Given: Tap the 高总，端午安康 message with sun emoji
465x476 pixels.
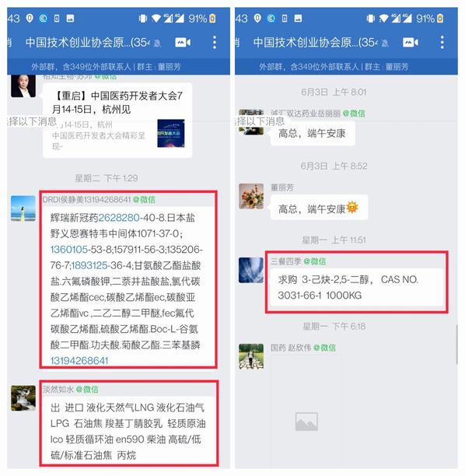Looking at the screenshot, I should pos(319,208).
